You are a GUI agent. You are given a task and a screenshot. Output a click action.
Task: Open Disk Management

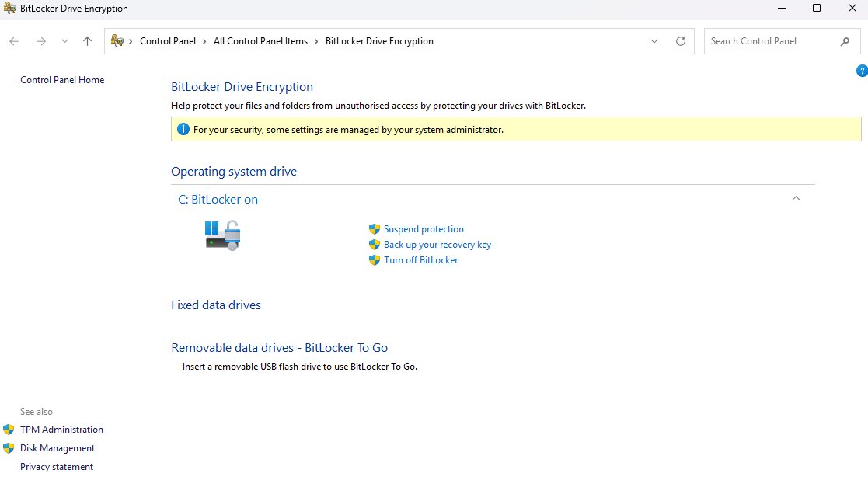tap(58, 448)
